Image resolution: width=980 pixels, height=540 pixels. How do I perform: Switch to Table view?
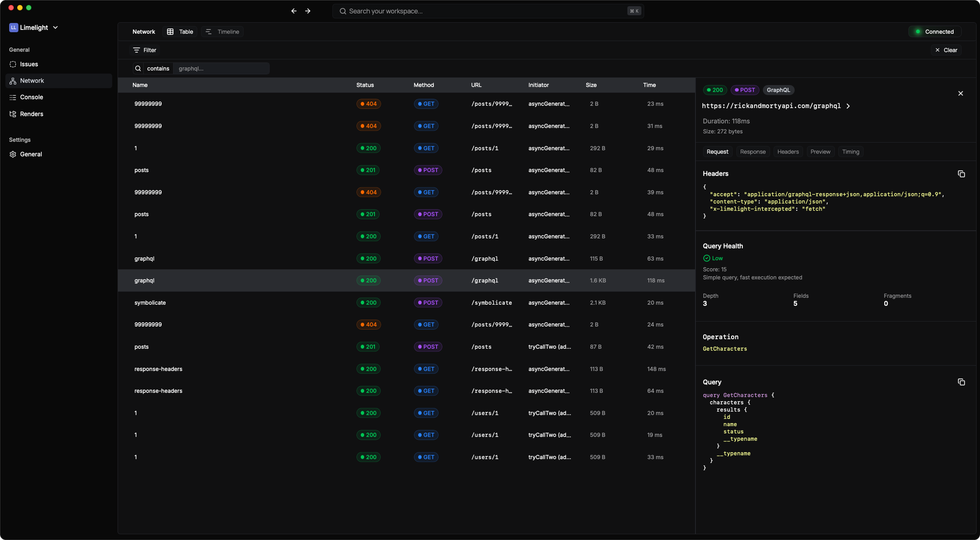[180, 31]
